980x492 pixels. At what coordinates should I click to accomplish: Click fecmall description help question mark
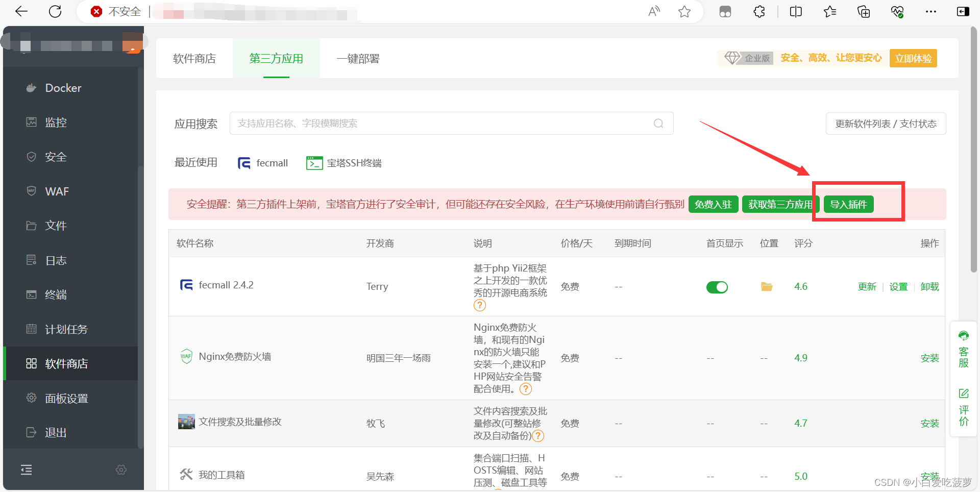point(479,305)
